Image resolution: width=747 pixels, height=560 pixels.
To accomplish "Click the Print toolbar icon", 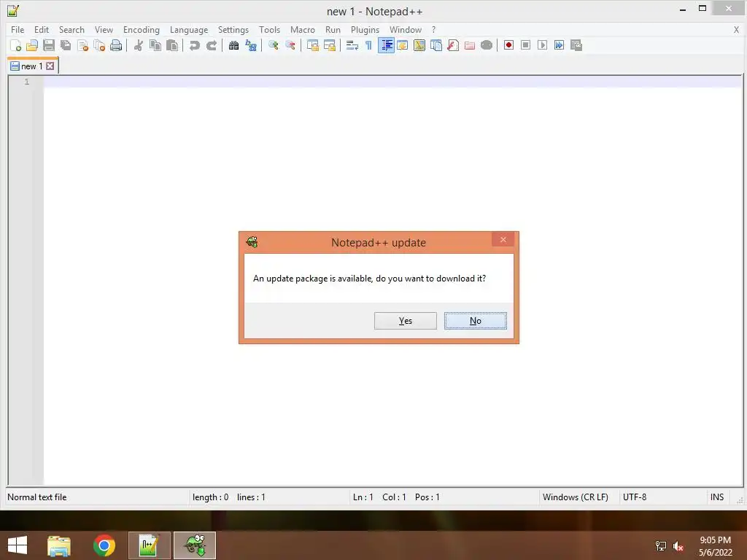I will point(116,45).
